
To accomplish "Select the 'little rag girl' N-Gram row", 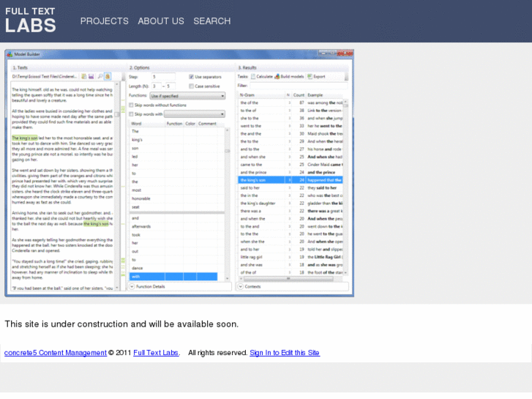I will coord(290,257).
